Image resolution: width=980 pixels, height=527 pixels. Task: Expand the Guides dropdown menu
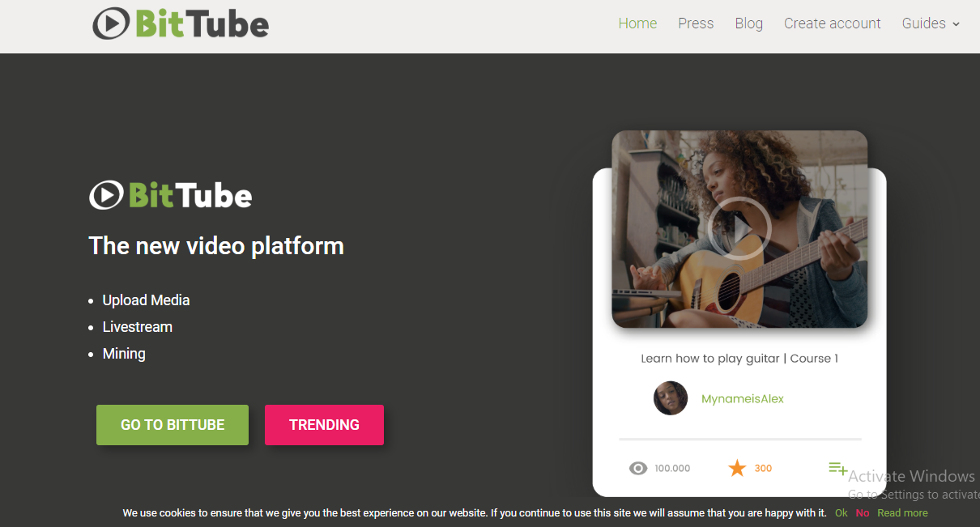[x=931, y=23]
